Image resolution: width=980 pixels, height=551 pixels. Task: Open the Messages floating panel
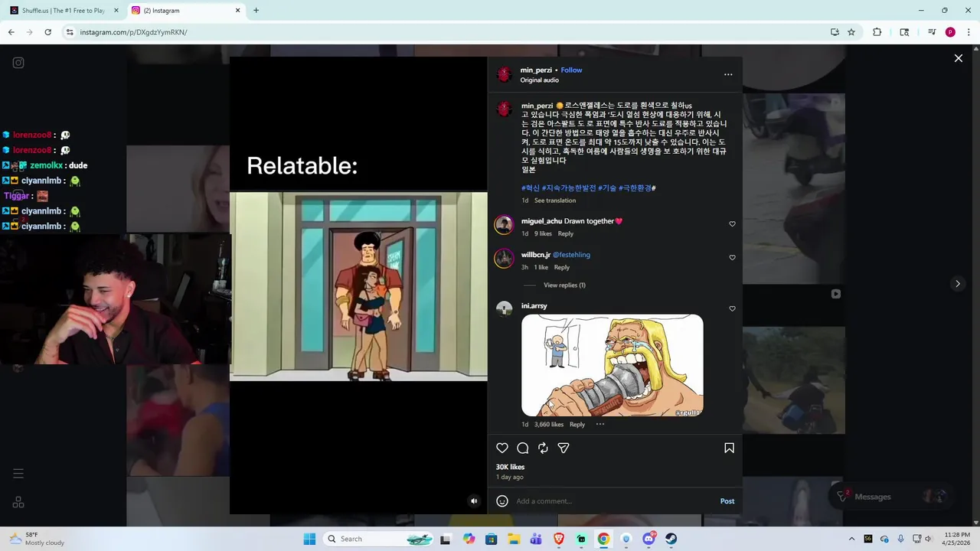tap(893, 497)
